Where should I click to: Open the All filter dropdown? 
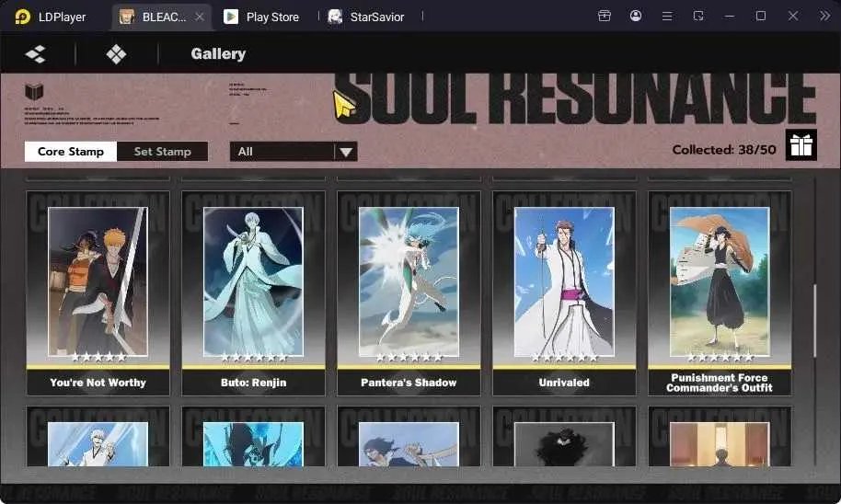tap(294, 152)
